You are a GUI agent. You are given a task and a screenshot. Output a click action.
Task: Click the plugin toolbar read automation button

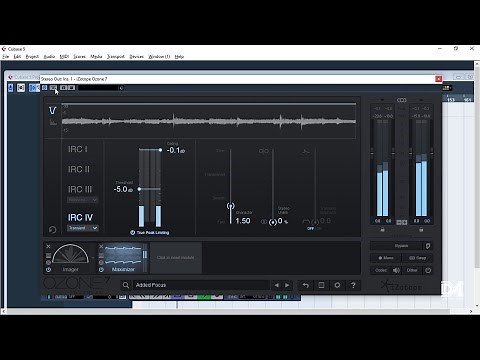[x=63, y=88]
